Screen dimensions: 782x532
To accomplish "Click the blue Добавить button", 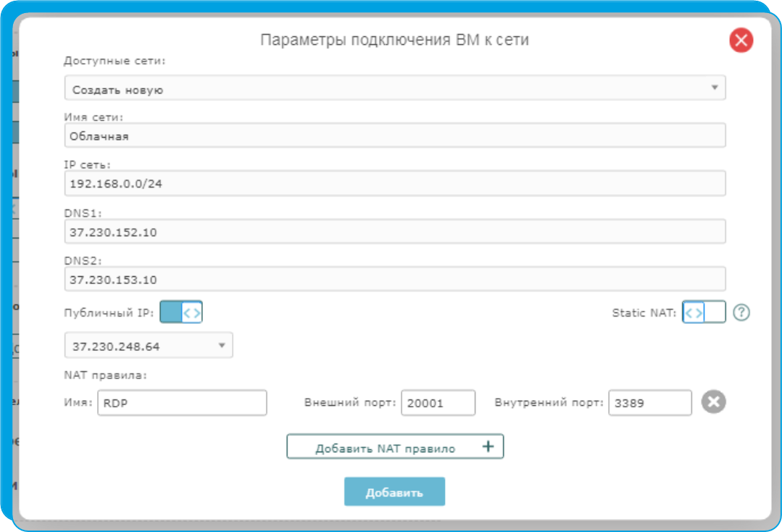I will point(394,492).
